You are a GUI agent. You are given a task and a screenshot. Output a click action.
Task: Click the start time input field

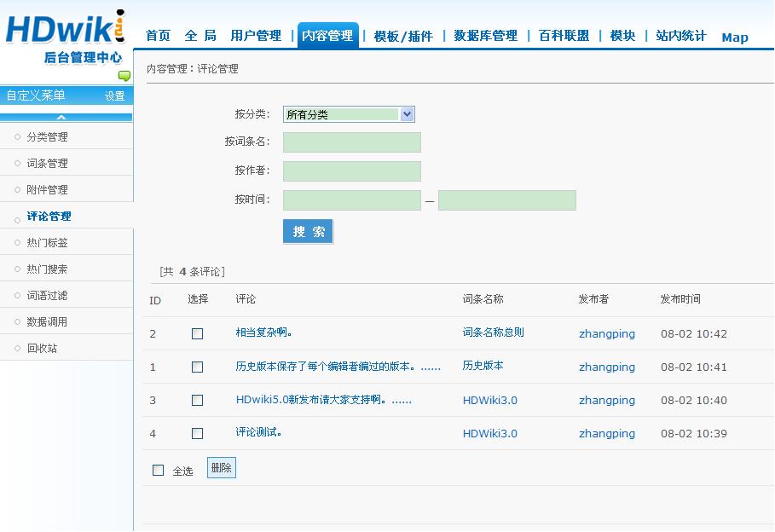(x=352, y=200)
